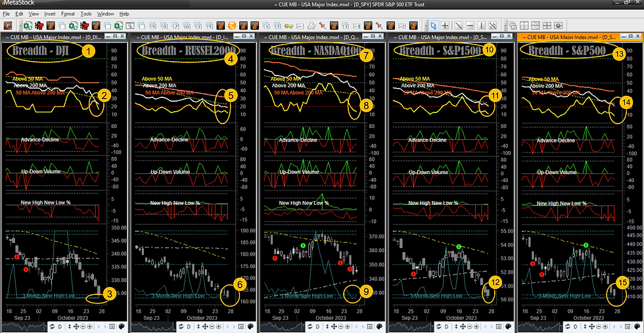Click the tile windows in columns icon
Image resolution: width=644 pixels, height=333 pixels.
click(524, 26)
